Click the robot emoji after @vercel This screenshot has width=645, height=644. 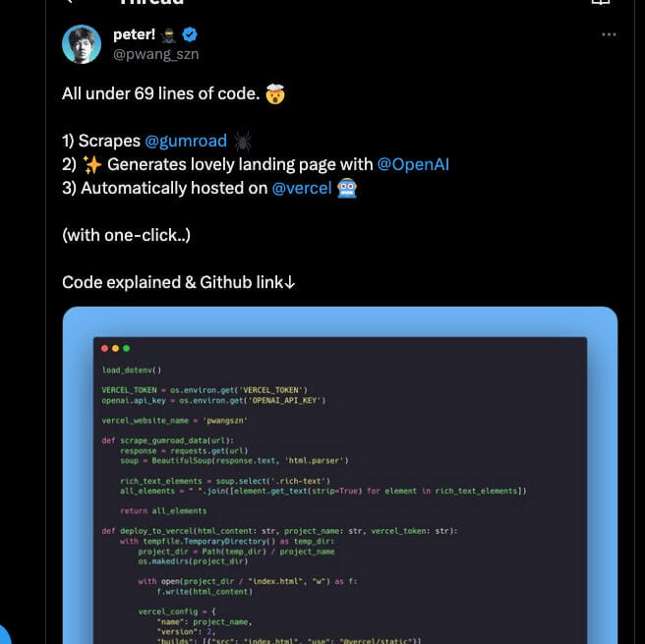pyautogui.click(x=346, y=188)
